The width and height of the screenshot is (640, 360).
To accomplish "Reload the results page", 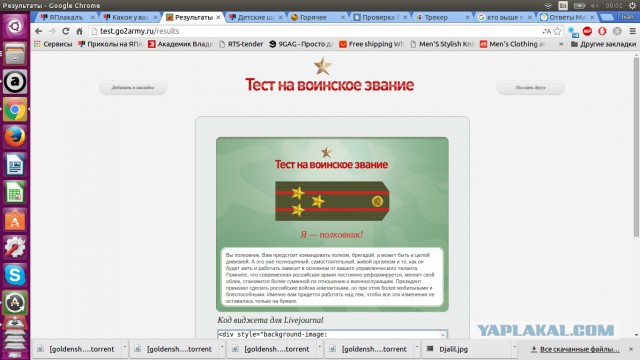I will coord(66,31).
